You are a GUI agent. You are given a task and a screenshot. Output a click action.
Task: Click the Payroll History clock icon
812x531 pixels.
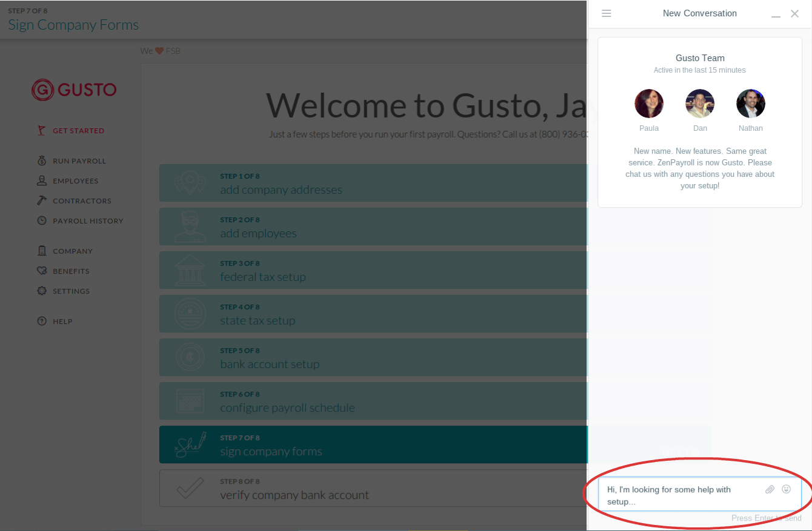click(x=41, y=220)
